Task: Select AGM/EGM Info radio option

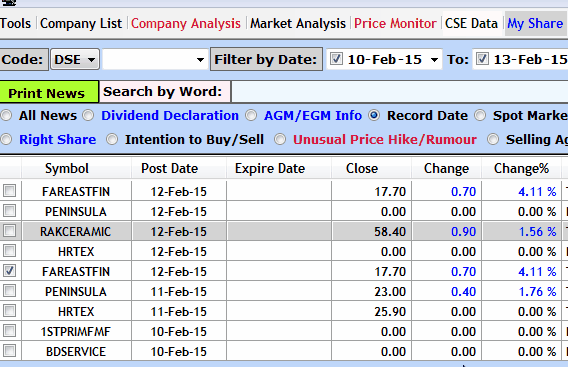Action: coord(251,116)
